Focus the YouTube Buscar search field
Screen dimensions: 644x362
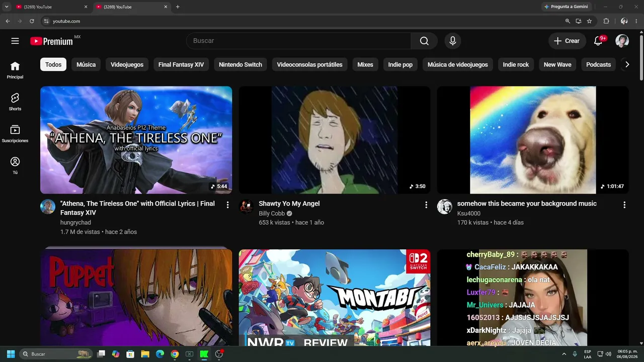[x=299, y=41]
